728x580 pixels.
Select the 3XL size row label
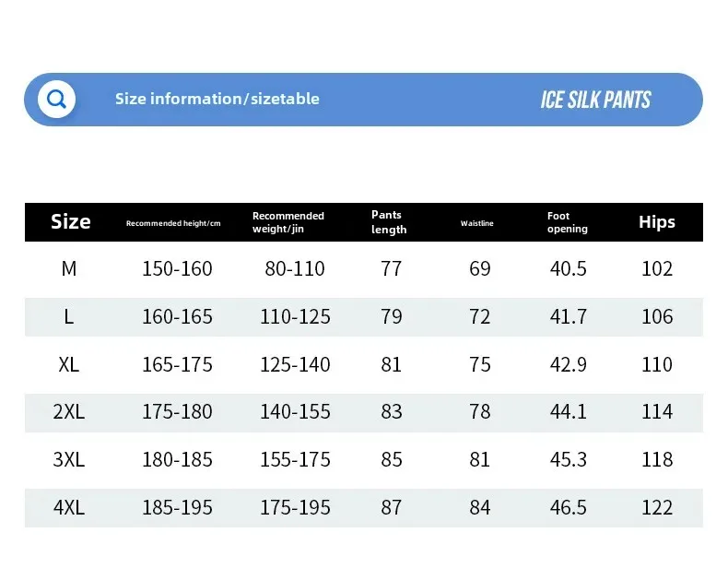(x=69, y=459)
